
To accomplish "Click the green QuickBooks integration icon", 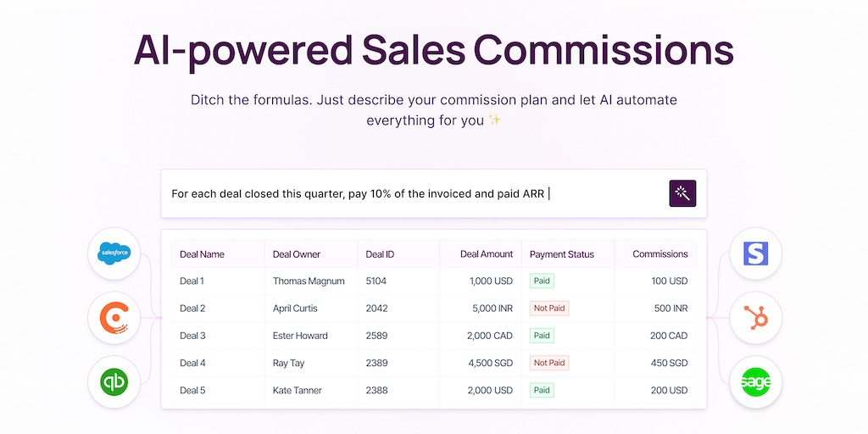I will tap(114, 382).
